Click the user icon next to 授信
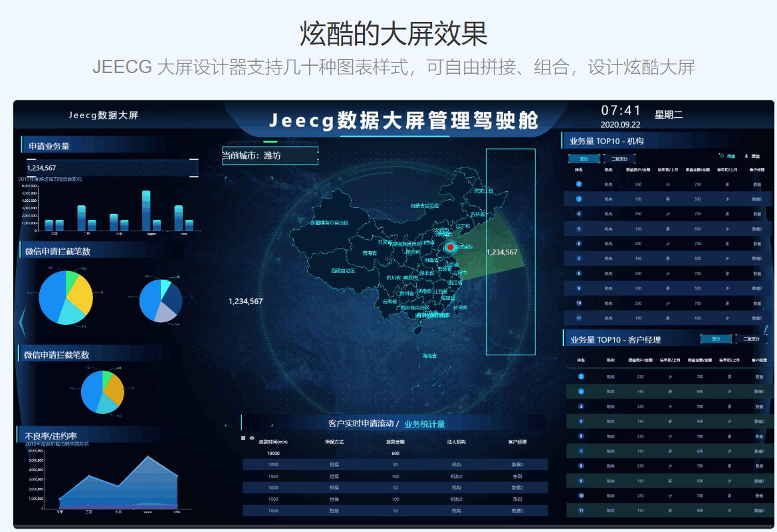Image resolution: width=777 pixels, height=532 pixels. 746,155
